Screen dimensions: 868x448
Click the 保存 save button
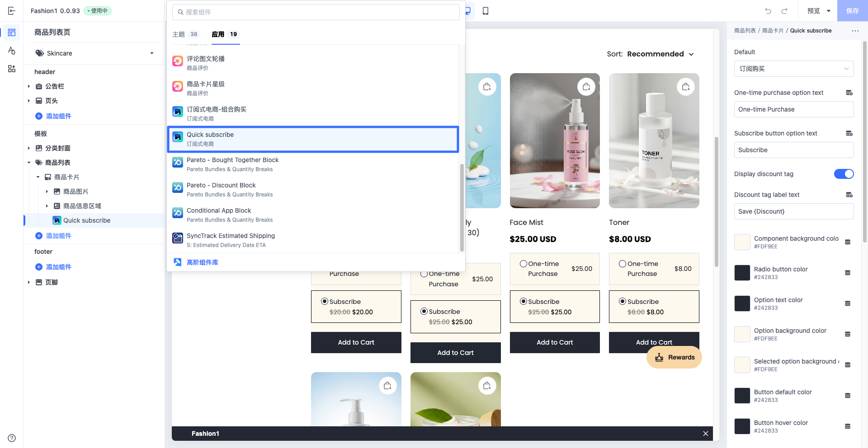(x=852, y=11)
